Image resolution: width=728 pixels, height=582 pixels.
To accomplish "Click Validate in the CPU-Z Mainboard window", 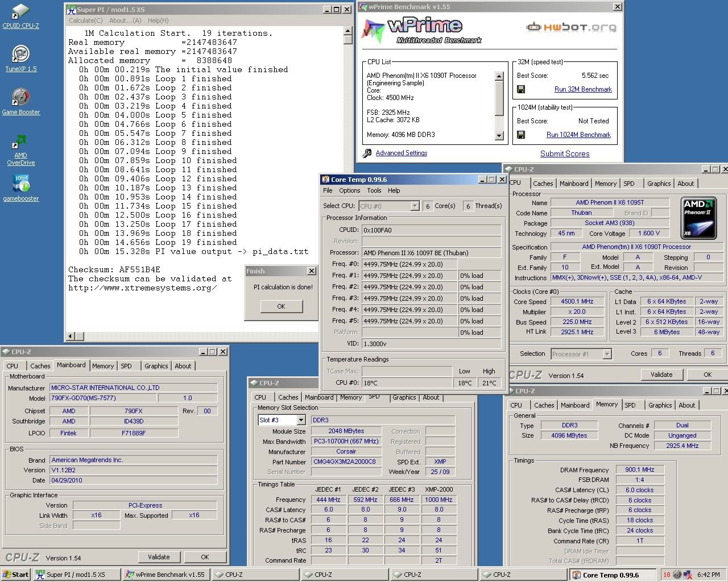I will pos(159,557).
